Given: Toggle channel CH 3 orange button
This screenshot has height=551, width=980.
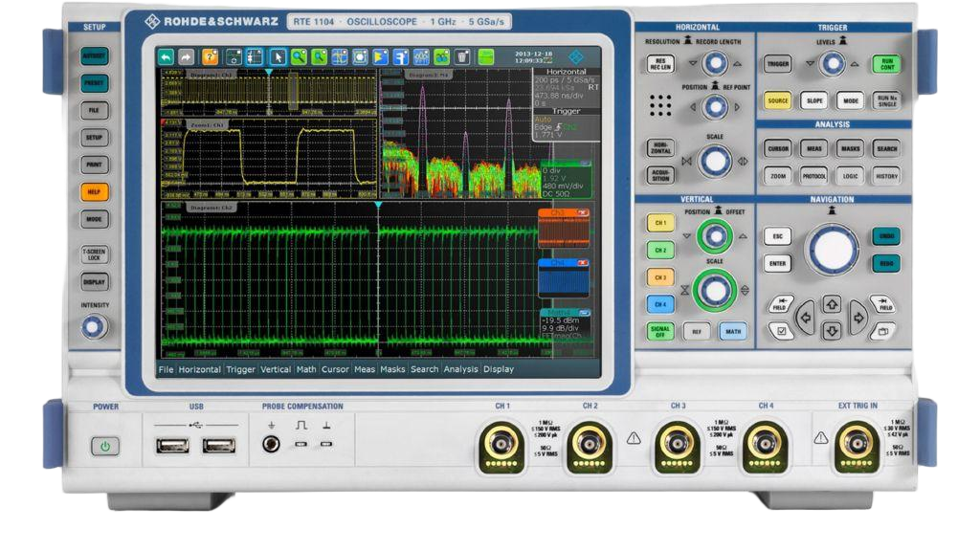Looking at the screenshot, I should tap(660, 276).
